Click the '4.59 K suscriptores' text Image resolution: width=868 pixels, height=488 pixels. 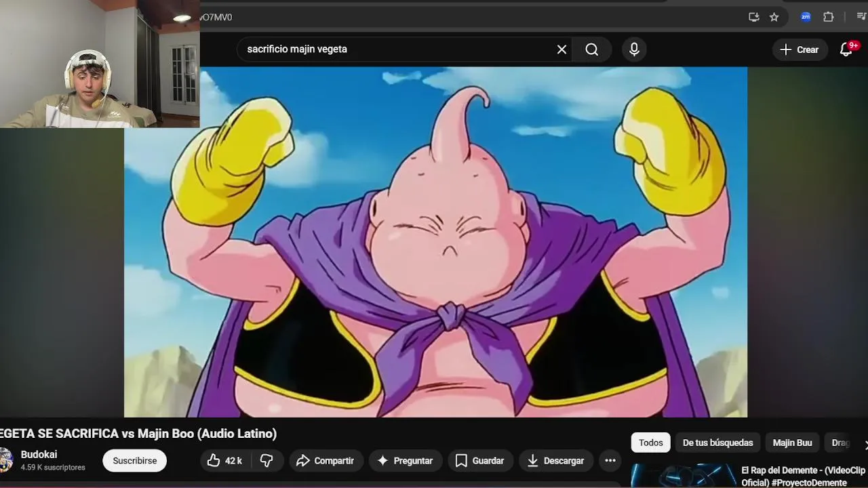pyautogui.click(x=53, y=468)
